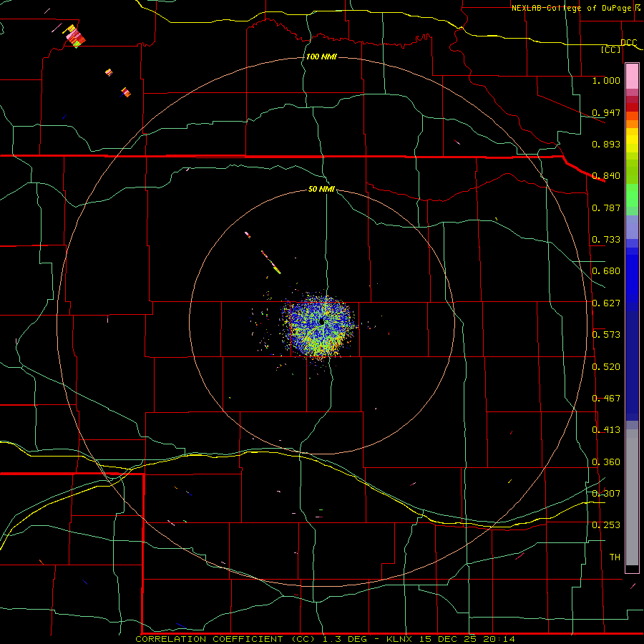This screenshot has width=644, height=644.
Task: Click the [CC] legend title
Action: click(x=610, y=49)
